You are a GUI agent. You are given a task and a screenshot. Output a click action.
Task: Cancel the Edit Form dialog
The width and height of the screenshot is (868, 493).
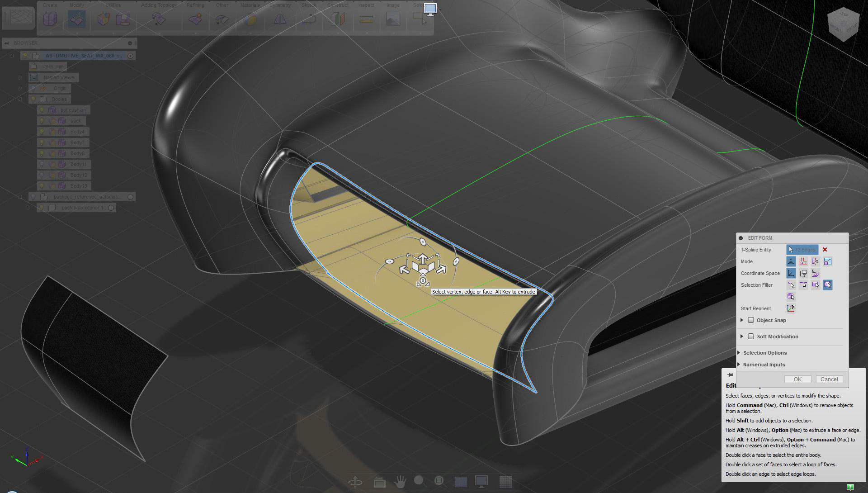point(829,379)
